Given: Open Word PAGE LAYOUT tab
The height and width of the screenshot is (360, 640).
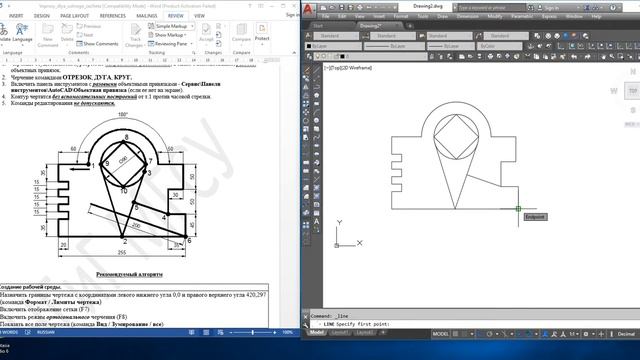Looking at the screenshot, I should point(75,16).
